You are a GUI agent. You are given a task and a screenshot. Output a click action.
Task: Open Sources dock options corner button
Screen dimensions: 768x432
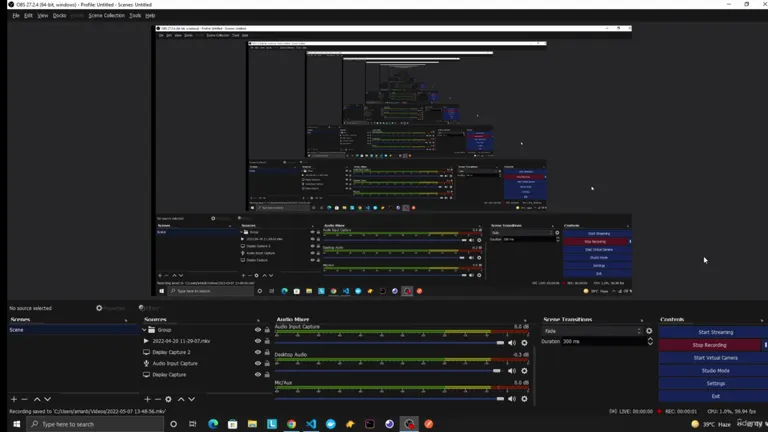tap(258, 320)
